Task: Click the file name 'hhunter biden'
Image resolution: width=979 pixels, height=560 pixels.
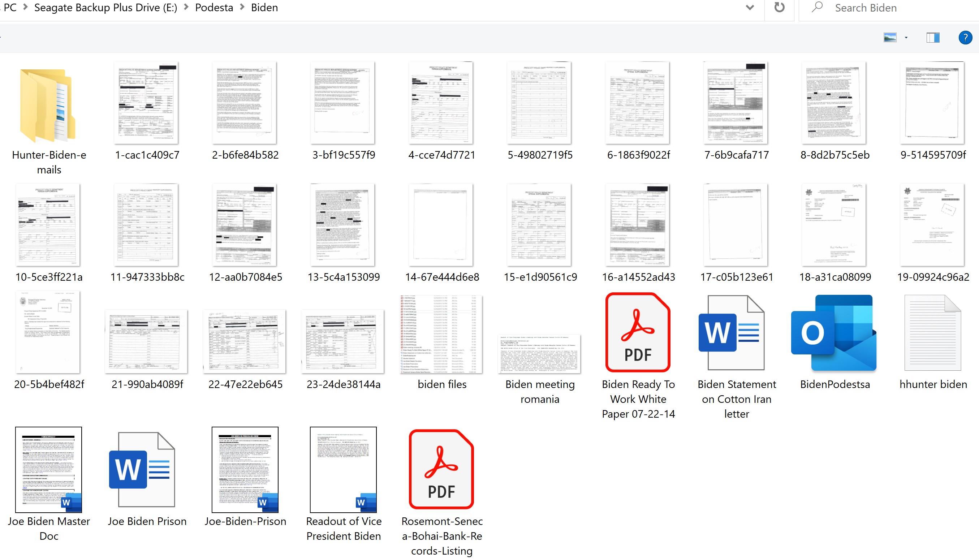Action: [933, 384]
